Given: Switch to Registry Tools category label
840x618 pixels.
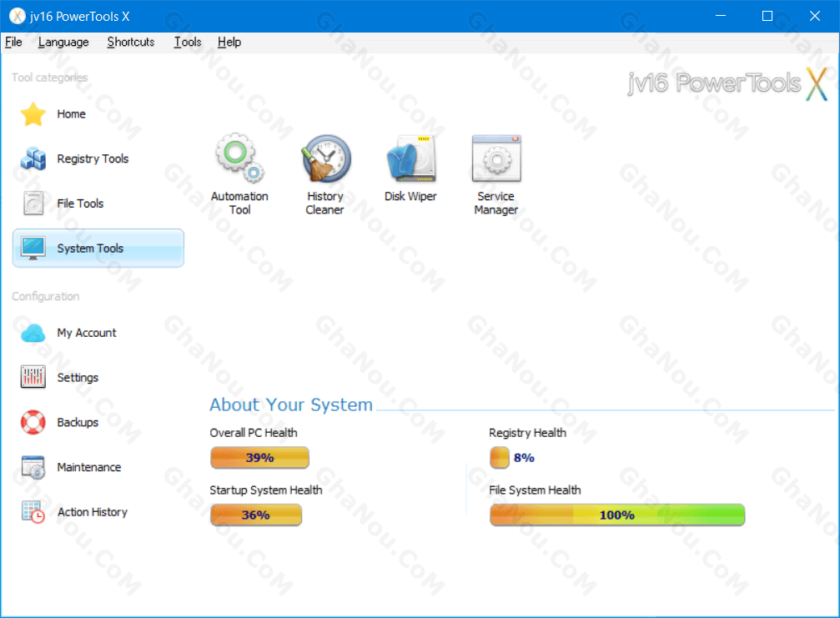Looking at the screenshot, I should click(x=93, y=159).
